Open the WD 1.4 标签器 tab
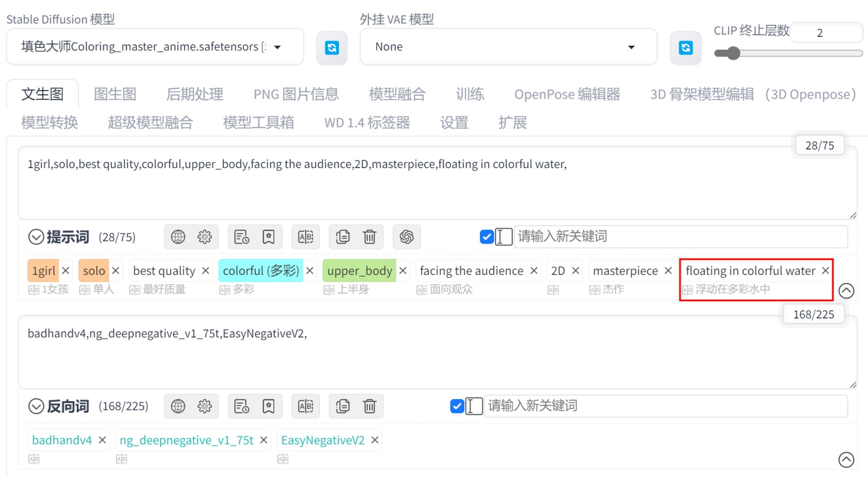This screenshot has width=868, height=477. (x=367, y=122)
